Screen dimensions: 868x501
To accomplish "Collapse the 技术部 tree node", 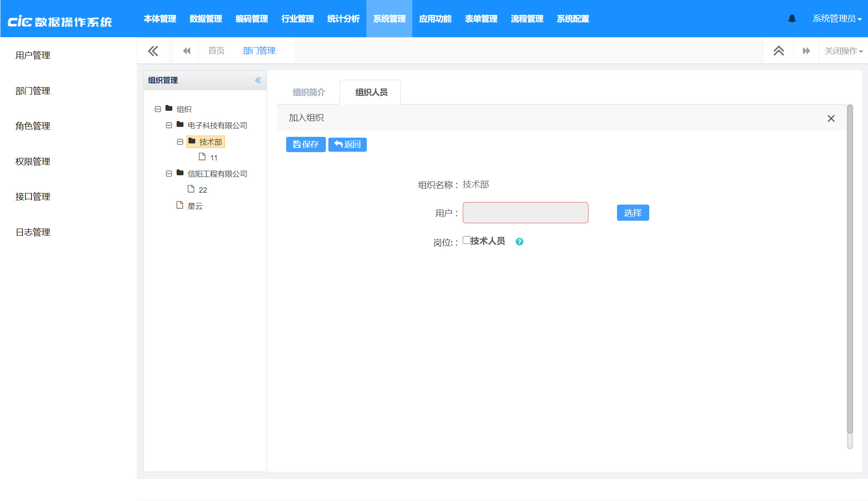I will pos(180,142).
